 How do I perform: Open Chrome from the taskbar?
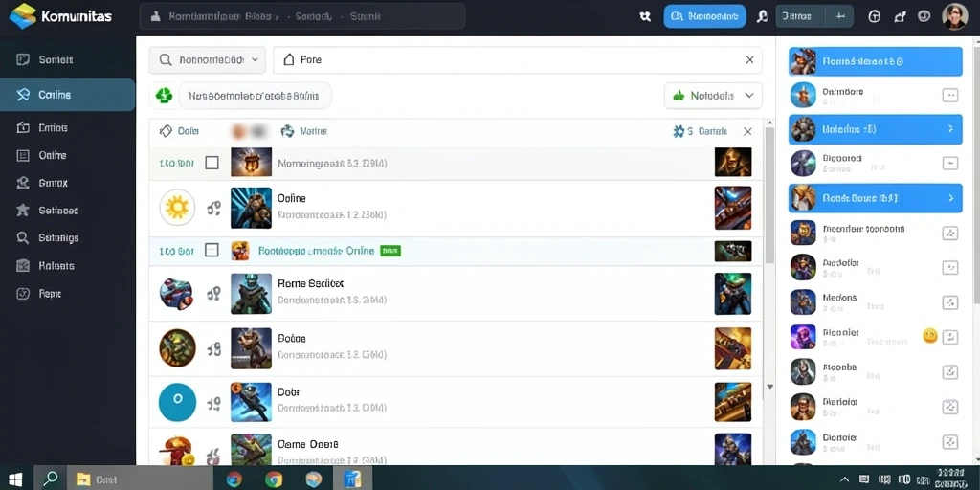tap(274, 479)
